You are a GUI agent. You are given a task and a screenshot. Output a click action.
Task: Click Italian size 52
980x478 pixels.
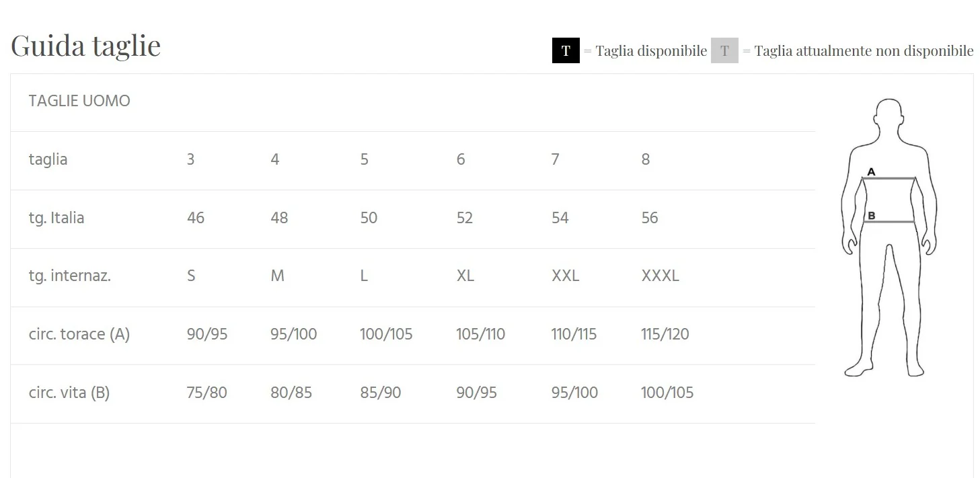click(x=465, y=218)
